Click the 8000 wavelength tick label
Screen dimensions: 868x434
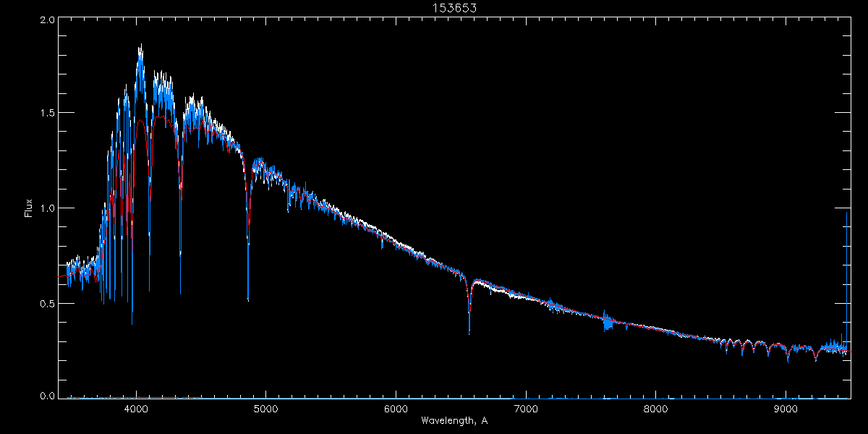pyautogui.click(x=655, y=408)
